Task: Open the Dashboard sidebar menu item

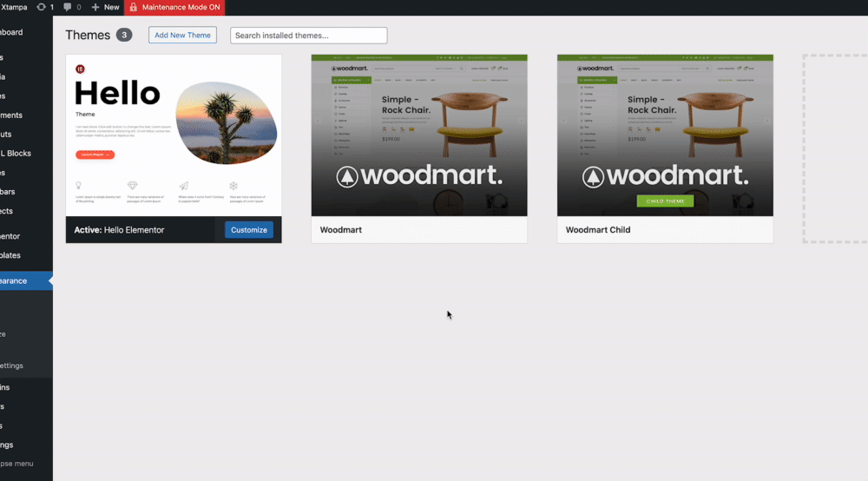Action: click(x=11, y=32)
